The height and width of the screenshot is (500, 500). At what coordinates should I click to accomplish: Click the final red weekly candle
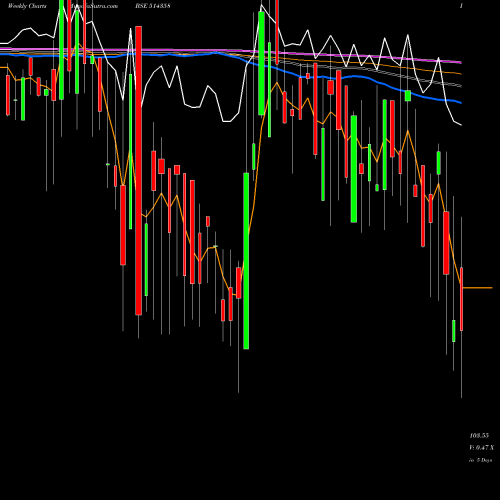pos(462,299)
